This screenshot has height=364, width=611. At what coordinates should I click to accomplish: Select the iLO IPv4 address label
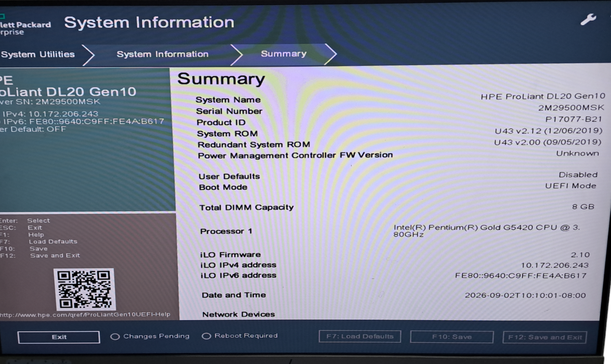[238, 265]
